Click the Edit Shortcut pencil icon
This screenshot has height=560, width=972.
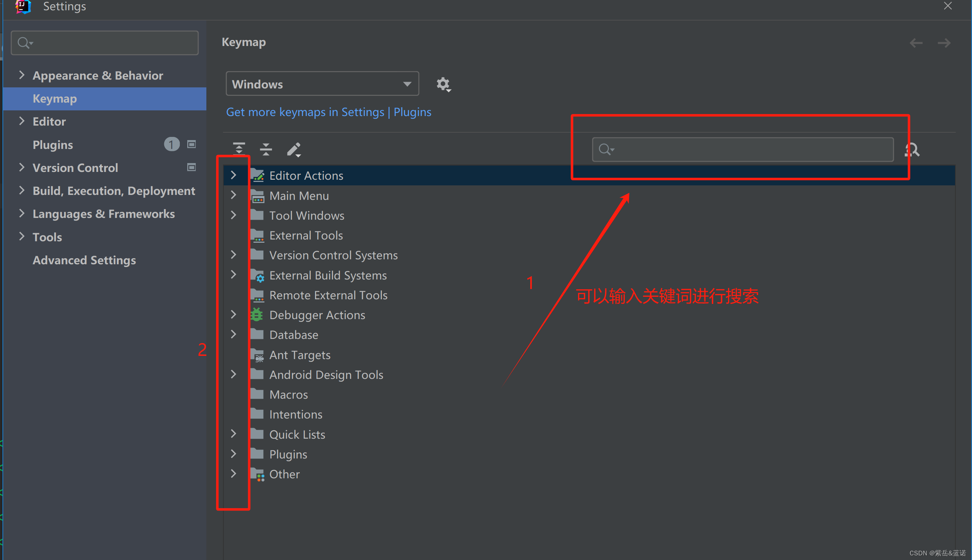[x=293, y=149]
